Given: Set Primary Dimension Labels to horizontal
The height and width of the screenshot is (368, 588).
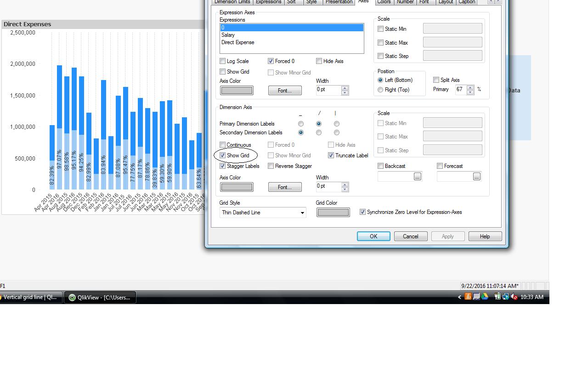Looking at the screenshot, I should tap(301, 124).
